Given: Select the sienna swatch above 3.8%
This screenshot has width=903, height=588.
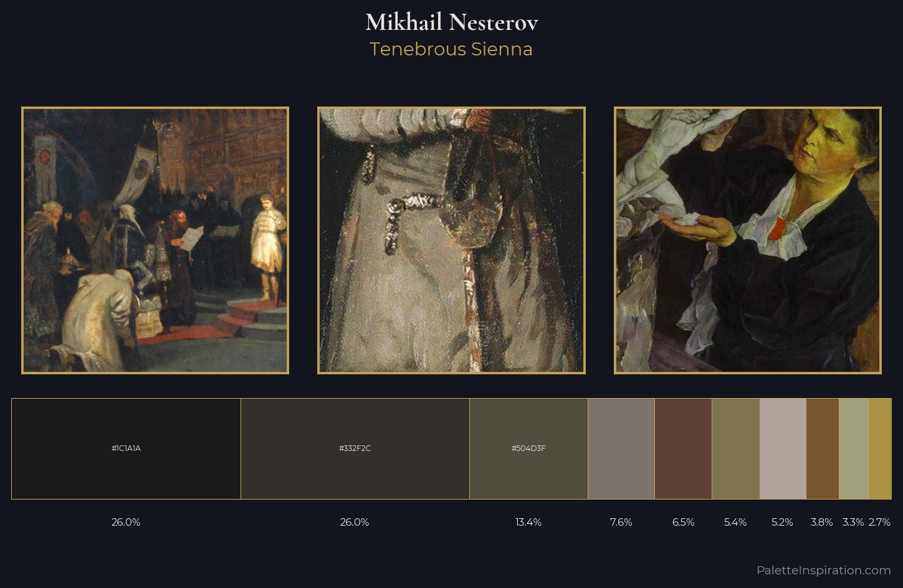Looking at the screenshot, I should (x=823, y=448).
